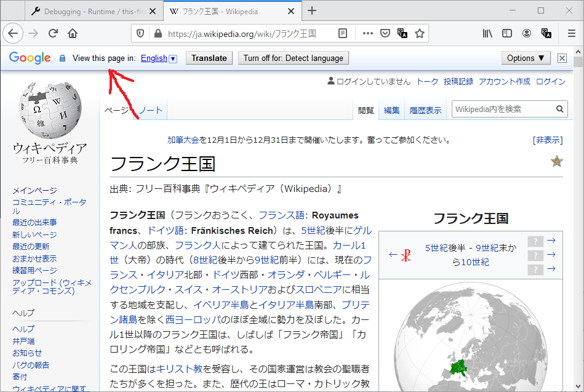Click Turn off for: Detect language
584x392 pixels.
[293, 58]
